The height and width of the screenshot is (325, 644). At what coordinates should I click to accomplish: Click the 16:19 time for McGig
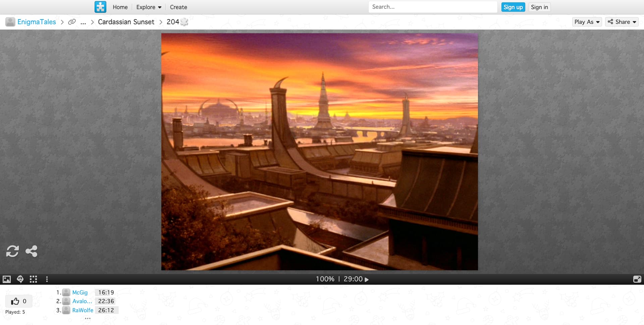coord(106,292)
